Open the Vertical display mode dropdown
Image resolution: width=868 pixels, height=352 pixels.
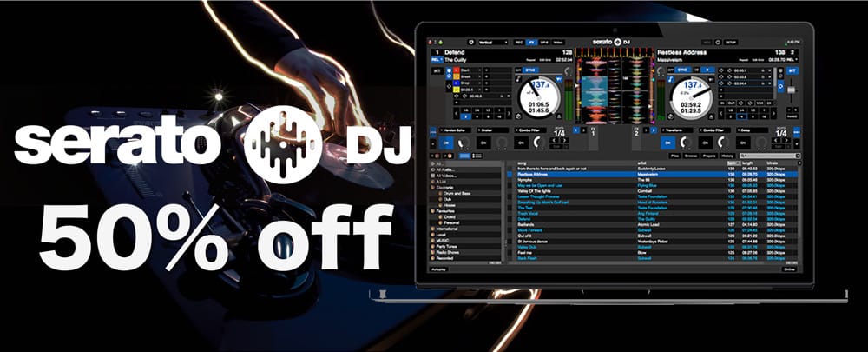(x=493, y=42)
